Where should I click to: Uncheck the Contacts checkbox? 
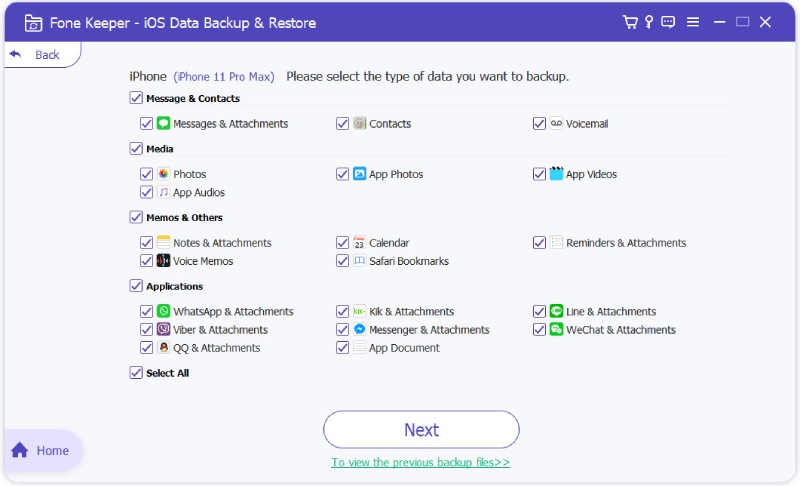[x=342, y=123]
